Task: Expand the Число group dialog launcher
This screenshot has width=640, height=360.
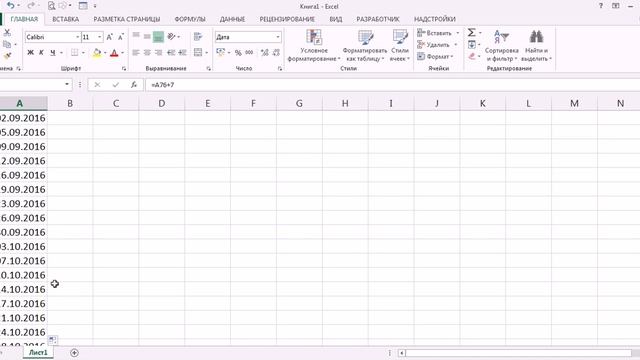Action: (x=280, y=69)
